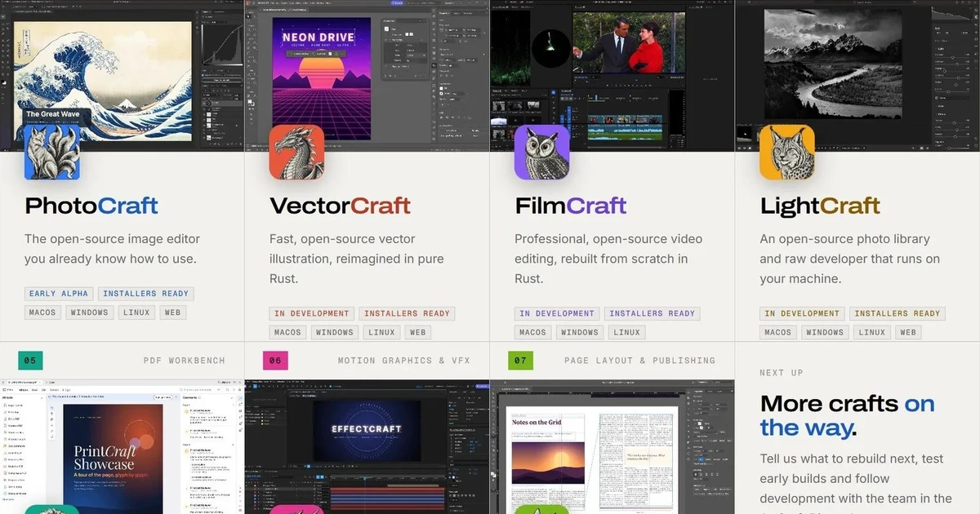Click the MOTION GRAPHICS & VFX label
Viewport: 980px width, 514px height.
point(404,361)
